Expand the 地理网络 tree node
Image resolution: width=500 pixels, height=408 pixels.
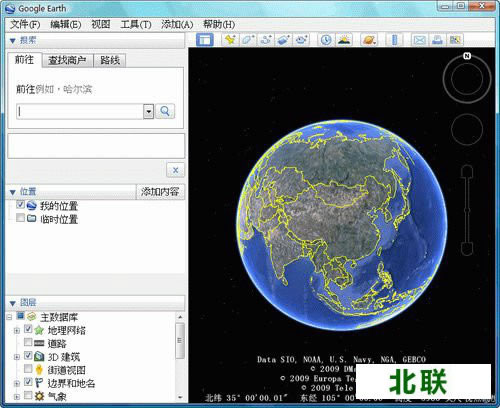[17, 331]
